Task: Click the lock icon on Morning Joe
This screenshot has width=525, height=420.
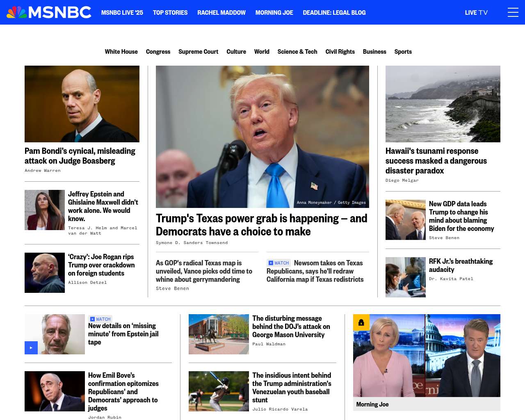Action: pyautogui.click(x=361, y=322)
